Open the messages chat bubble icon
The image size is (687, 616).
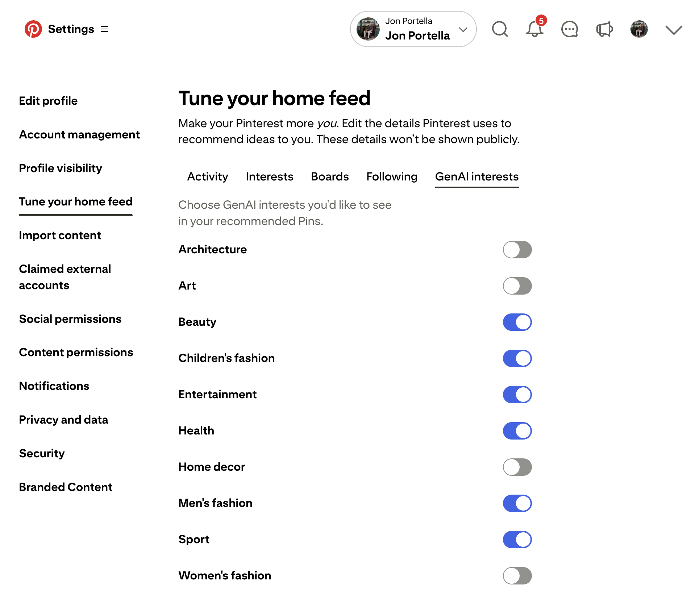tap(569, 29)
